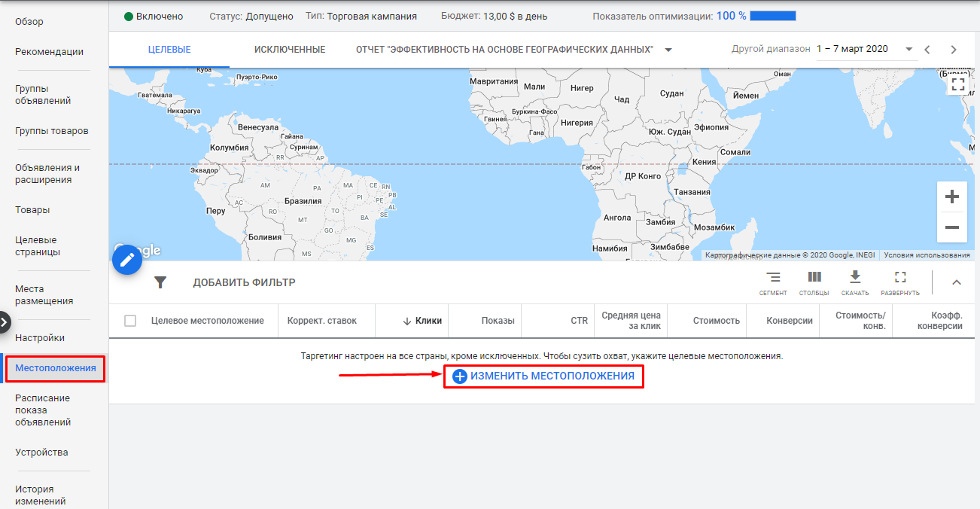Open Объявления и расширения in sidebar
The height and width of the screenshot is (509, 980).
47,174
